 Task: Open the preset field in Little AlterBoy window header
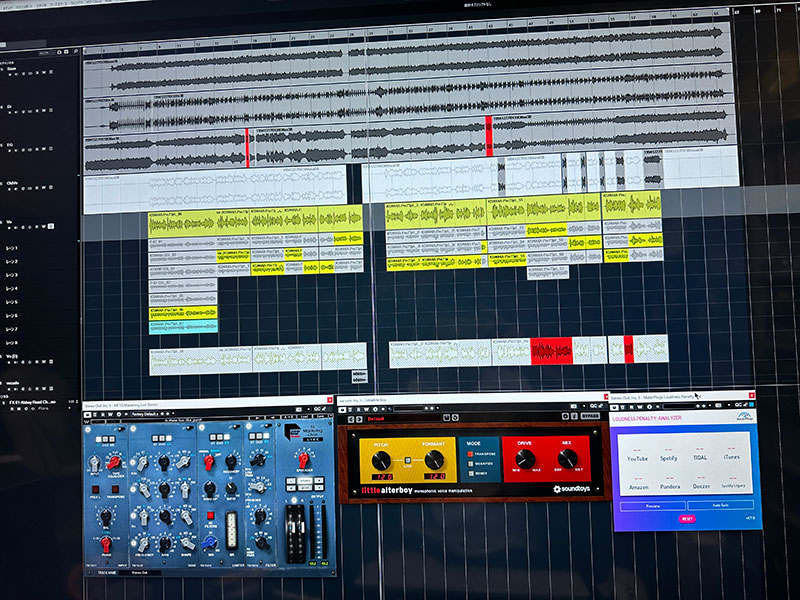(408, 409)
